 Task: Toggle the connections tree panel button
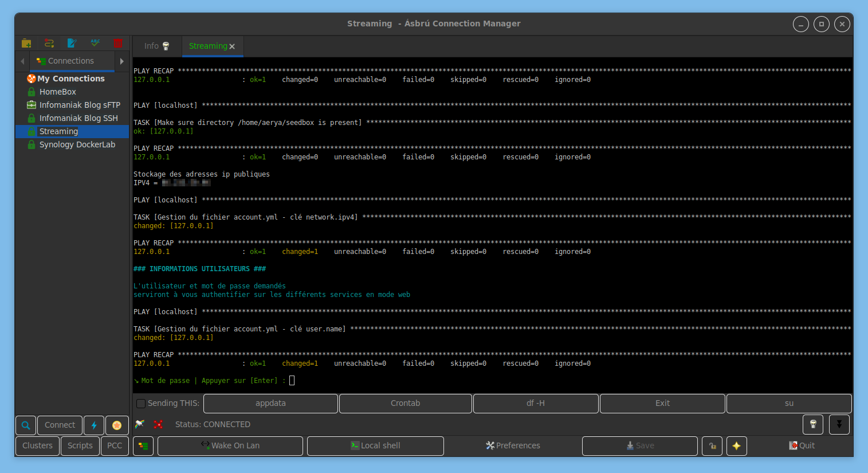(143, 446)
